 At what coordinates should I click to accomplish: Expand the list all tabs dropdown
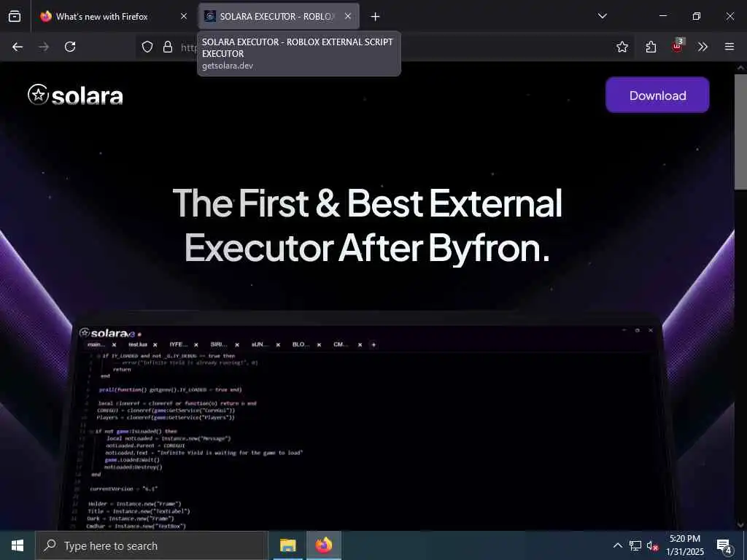(603, 16)
